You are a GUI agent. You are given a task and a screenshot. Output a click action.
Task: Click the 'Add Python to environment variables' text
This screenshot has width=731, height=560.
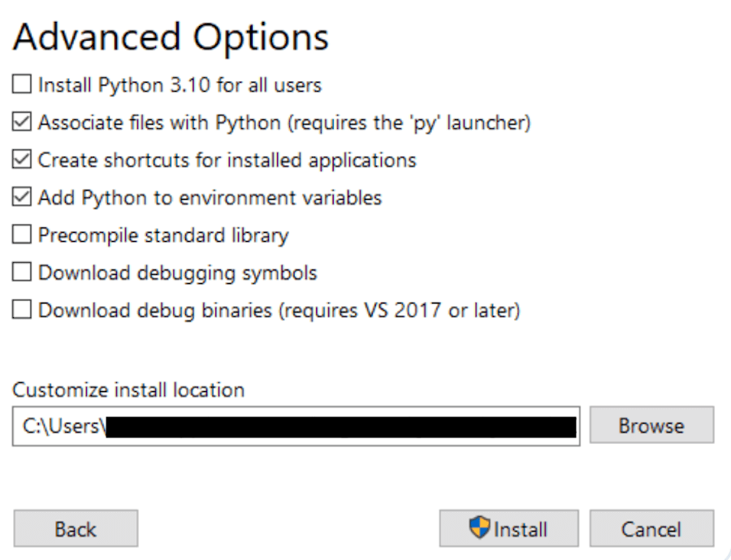point(210,197)
